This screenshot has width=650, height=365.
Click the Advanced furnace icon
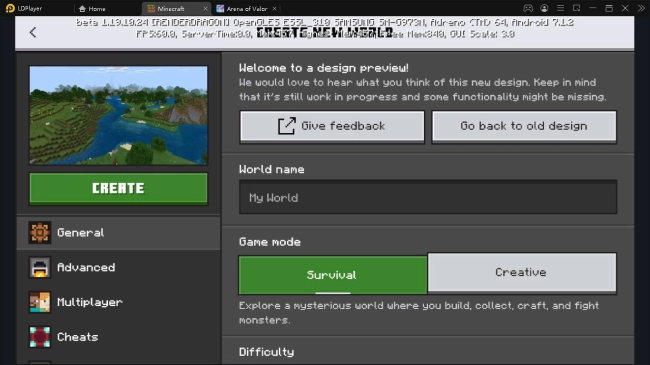coord(40,267)
